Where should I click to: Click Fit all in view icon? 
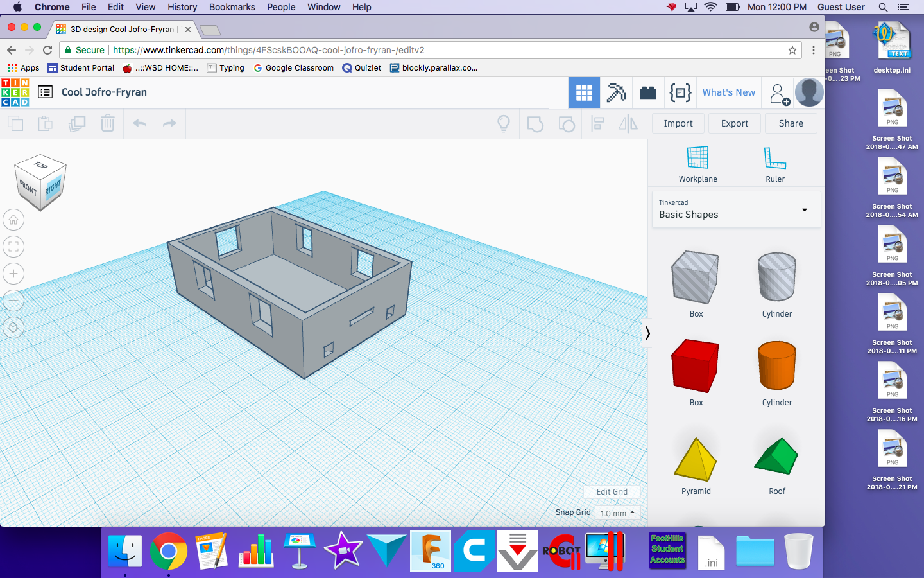click(13, 247)
